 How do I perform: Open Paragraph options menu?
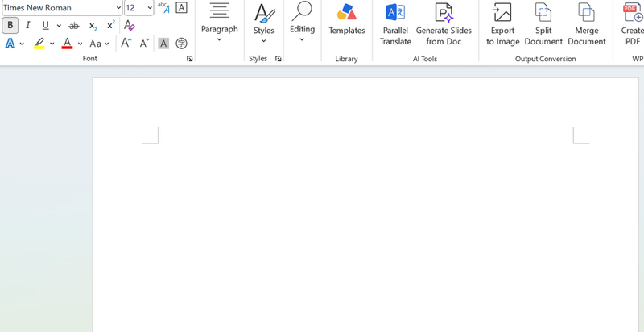(x=219, y=22)
